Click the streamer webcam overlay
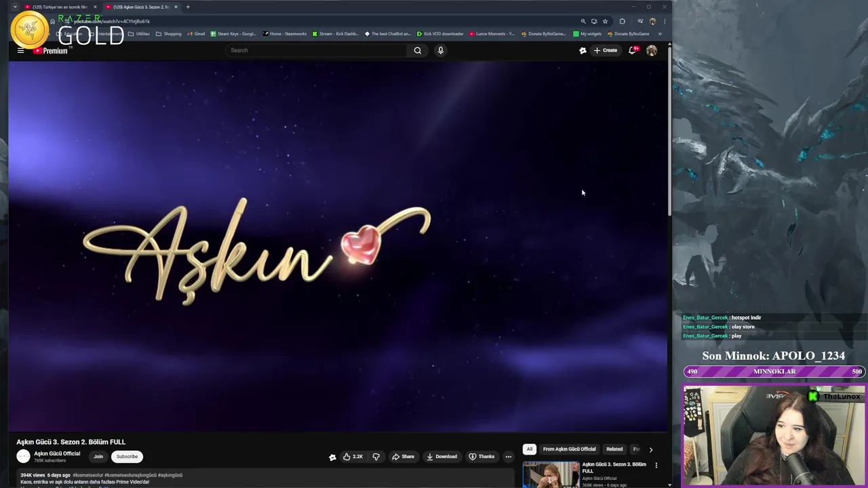 click(774, 436)
